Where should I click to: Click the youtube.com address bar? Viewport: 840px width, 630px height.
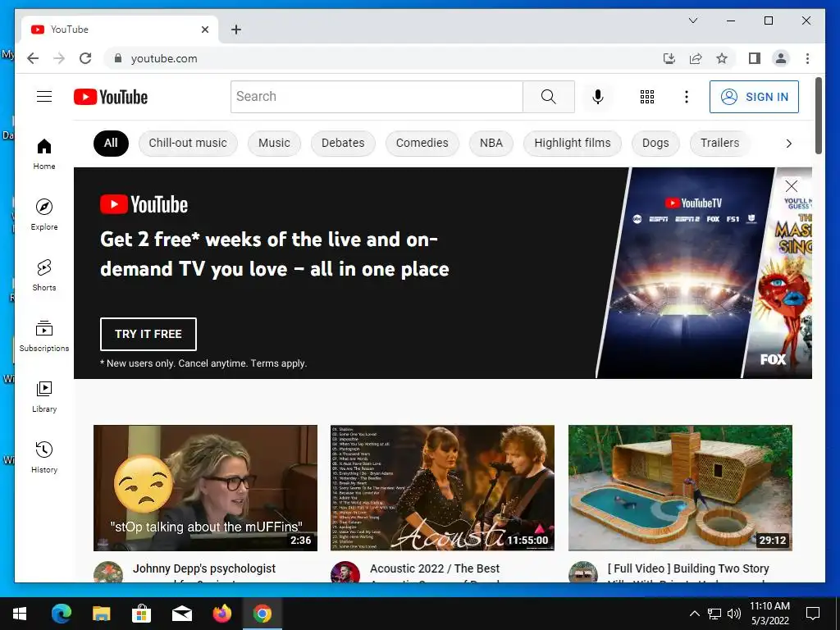[386, 58]
